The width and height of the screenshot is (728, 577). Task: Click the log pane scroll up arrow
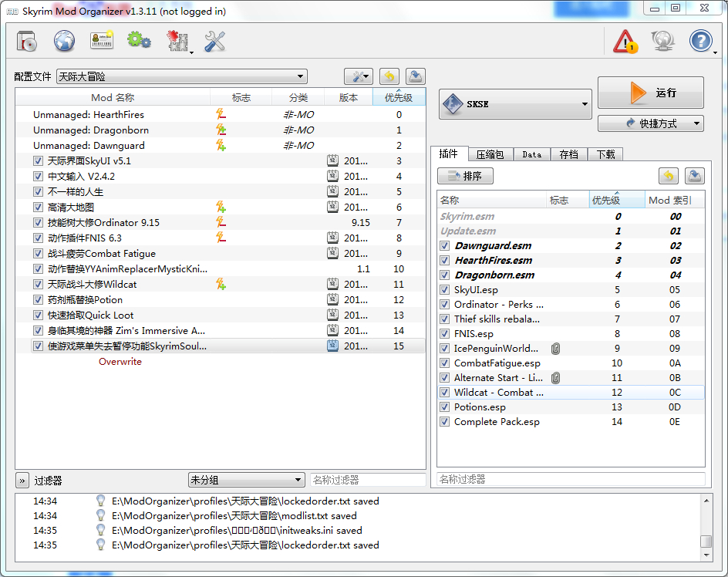point(706,501)
